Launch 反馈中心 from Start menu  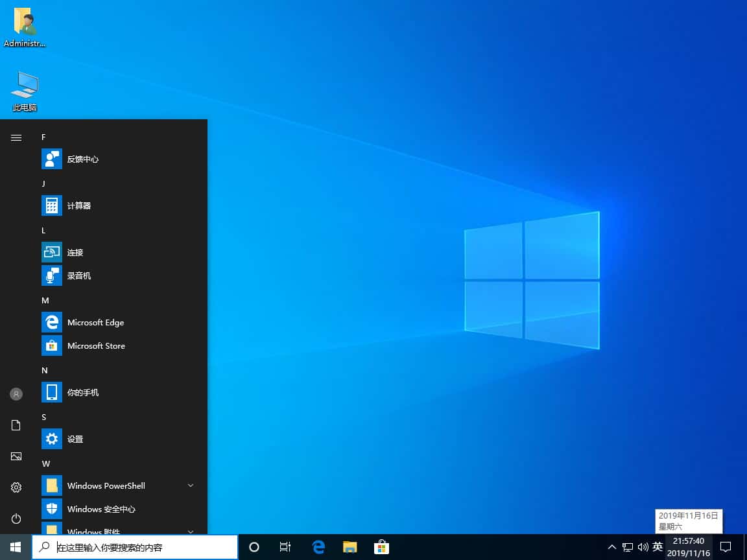pyautogui.click(x=119, y=159)
